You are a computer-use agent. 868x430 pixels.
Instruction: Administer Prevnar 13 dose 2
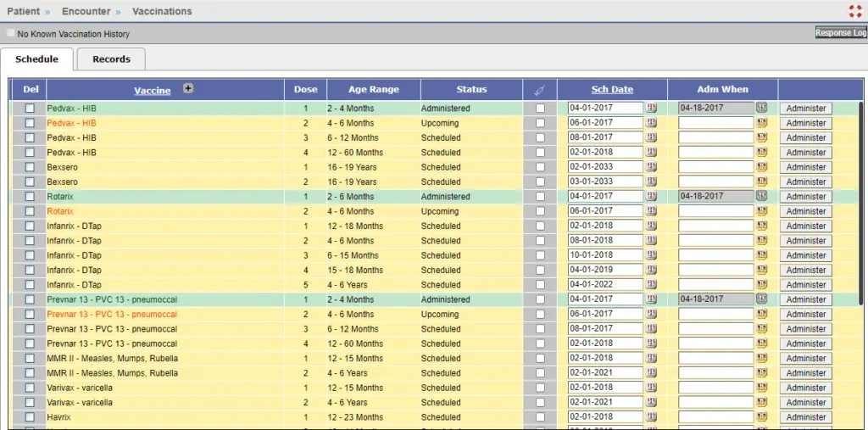pos(806,314)
